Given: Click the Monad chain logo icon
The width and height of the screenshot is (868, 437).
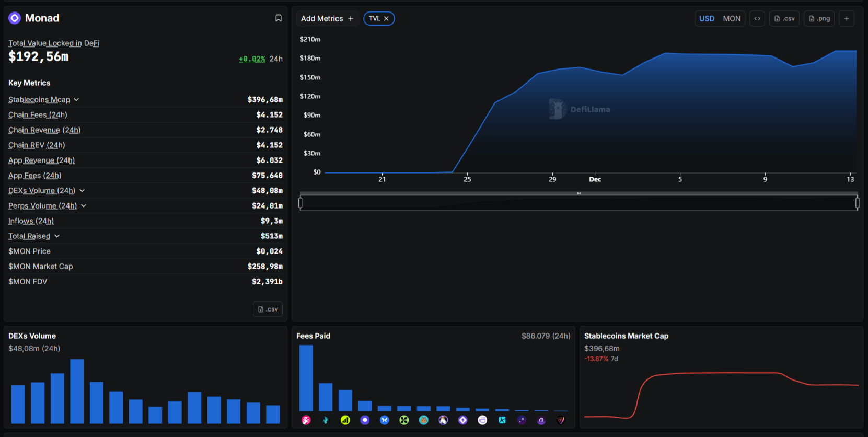Looking at the screenshot, I should (15, 18).
